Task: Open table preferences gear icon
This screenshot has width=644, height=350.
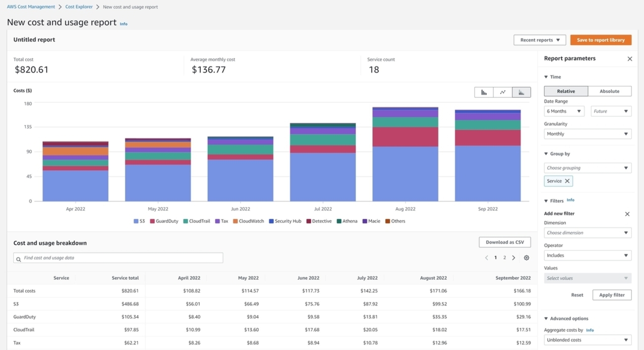Action: coord(527,258)
